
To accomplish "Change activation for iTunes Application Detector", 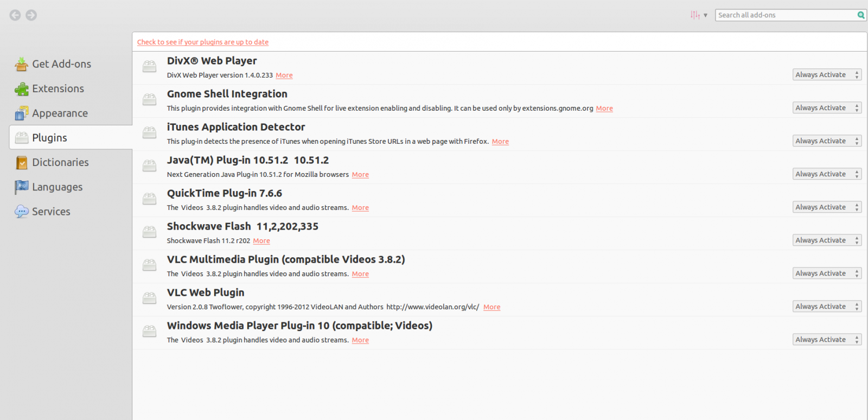I will (827, 141).
